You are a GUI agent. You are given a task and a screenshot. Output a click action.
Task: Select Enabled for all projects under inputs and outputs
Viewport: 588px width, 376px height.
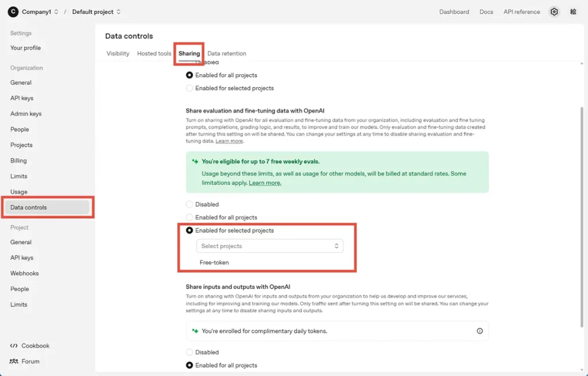189,366
